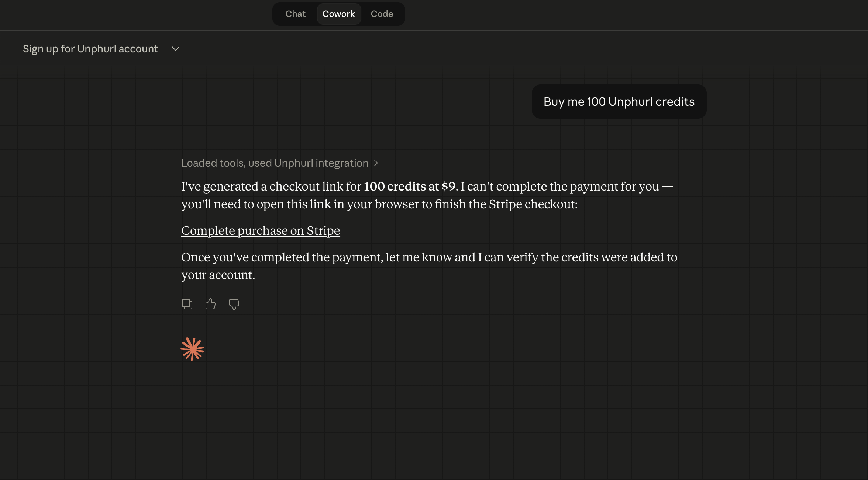This screenshot has width=868, height=480.
Task: Expand 'Loaded tools, used Unphurl integration' details
Action: (x=279, y=163)
